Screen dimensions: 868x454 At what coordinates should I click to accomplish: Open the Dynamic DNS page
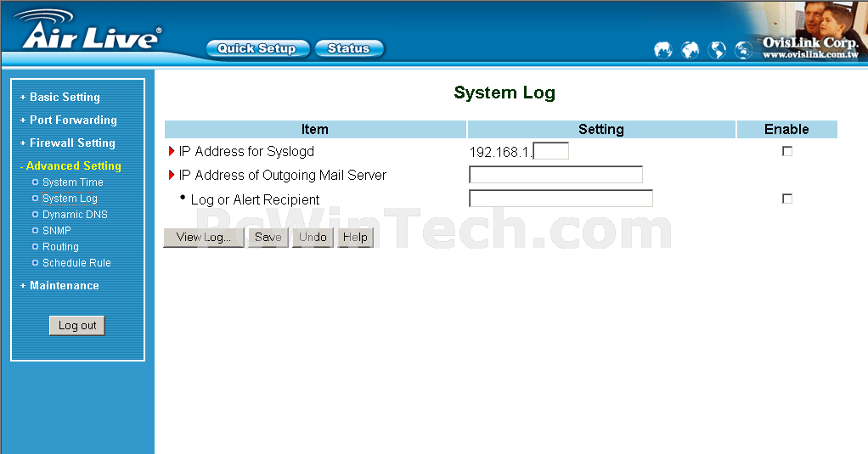coord(75,214)
